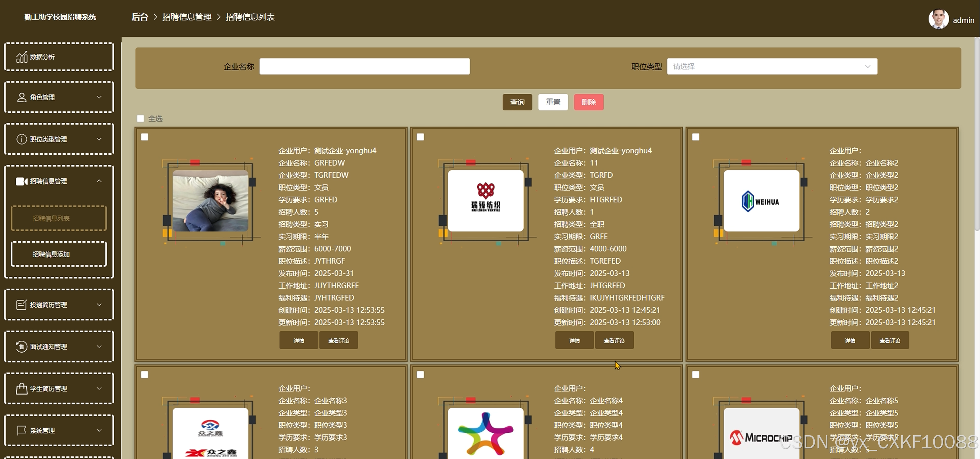Expand the 角色管理 menu chevron

[x=99, y=97]
